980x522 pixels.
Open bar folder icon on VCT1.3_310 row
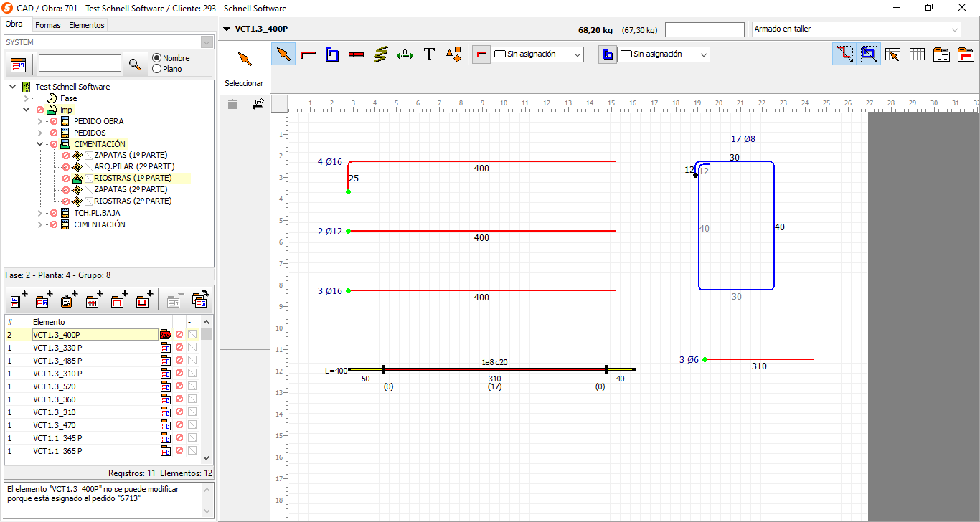[x=165, y=412]
